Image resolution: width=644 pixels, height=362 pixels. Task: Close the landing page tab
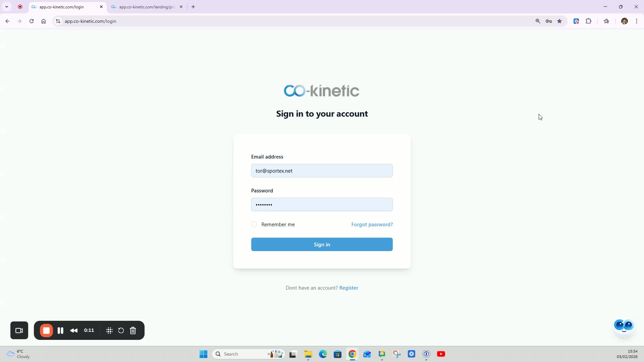pos(181,7)
